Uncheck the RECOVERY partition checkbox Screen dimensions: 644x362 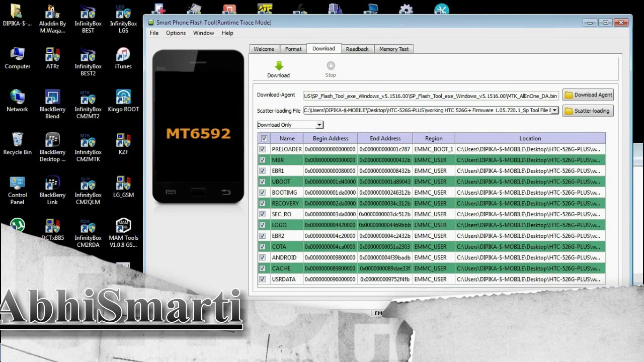pyautogui.click(x=262, y=204)
